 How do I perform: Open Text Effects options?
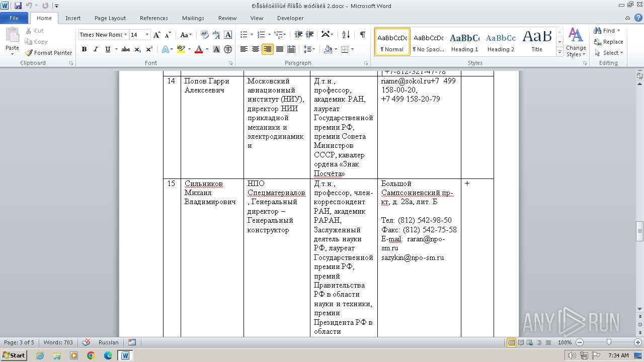click(x=165, y=49)
